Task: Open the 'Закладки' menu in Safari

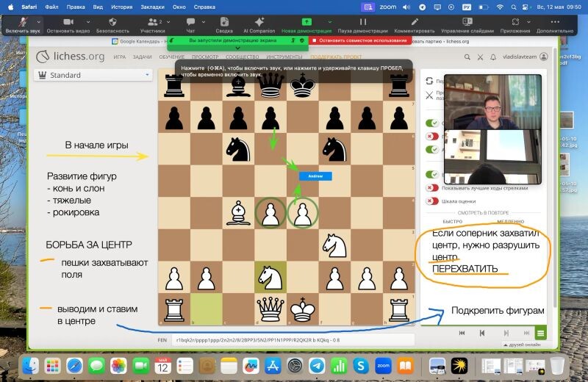Action: pos(153,6)
